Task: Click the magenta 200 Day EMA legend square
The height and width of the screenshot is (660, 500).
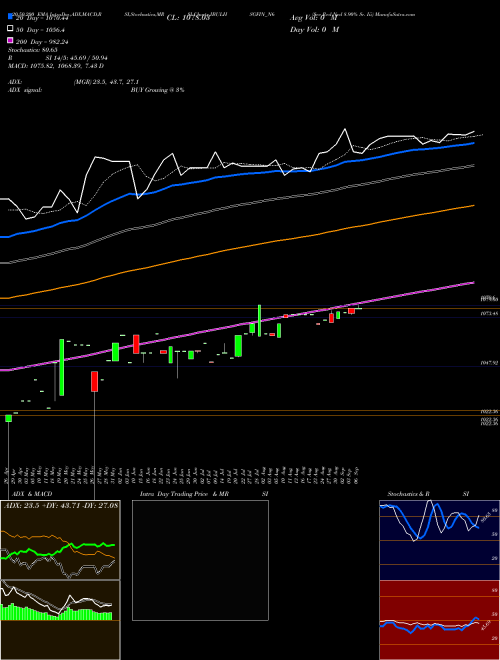Action: 10,40
